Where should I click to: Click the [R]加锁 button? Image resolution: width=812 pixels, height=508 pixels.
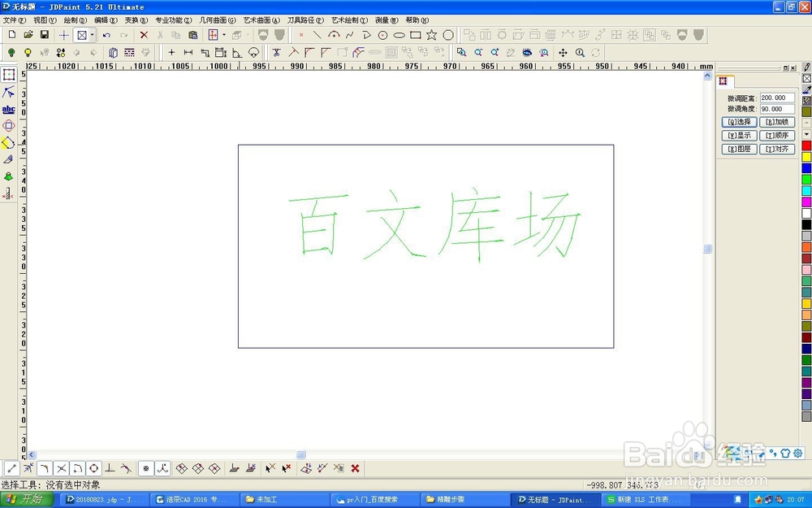[777, 122]
